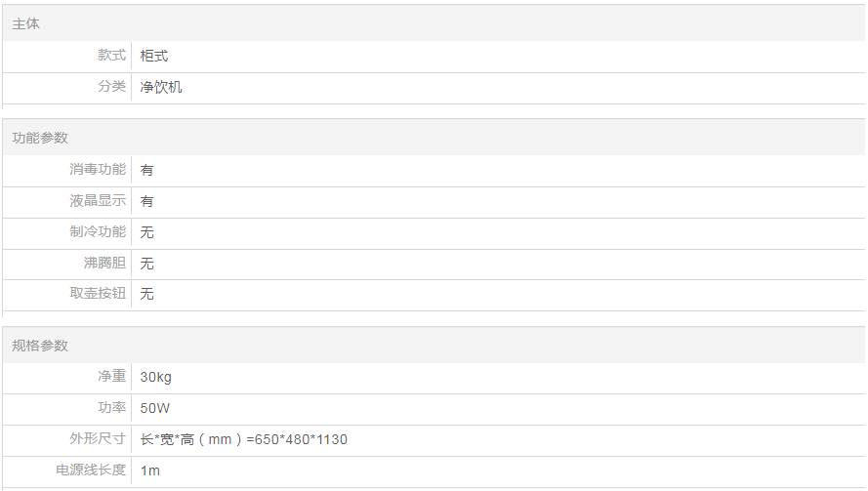Select the 消毒功能 row label
The height and width of the screenshot is (491, 868).
[98, 169]
